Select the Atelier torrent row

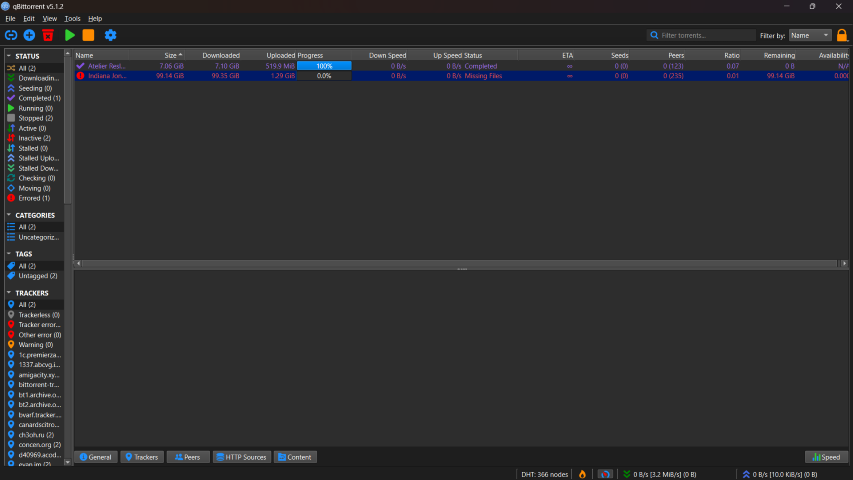462,66
